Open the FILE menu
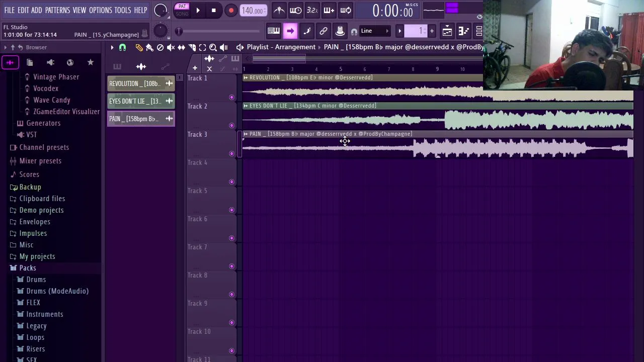This screenshot has width=644, height=362. pos(10,10)
